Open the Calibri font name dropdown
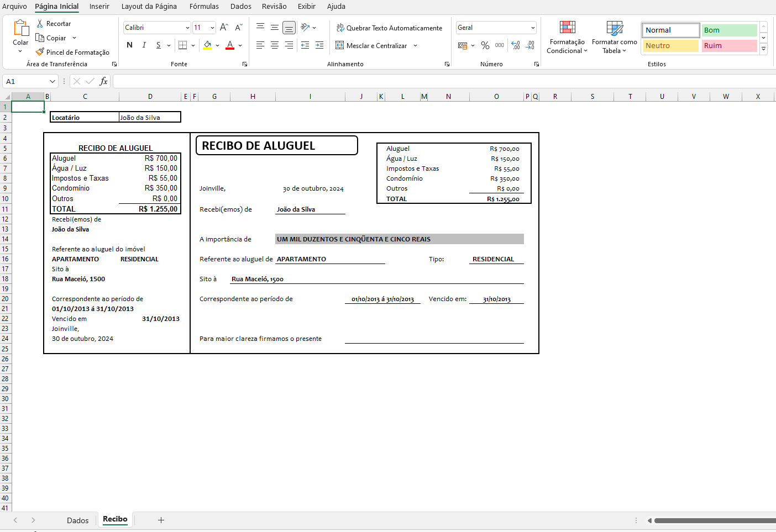776x532 pixels. coord(187,28)
